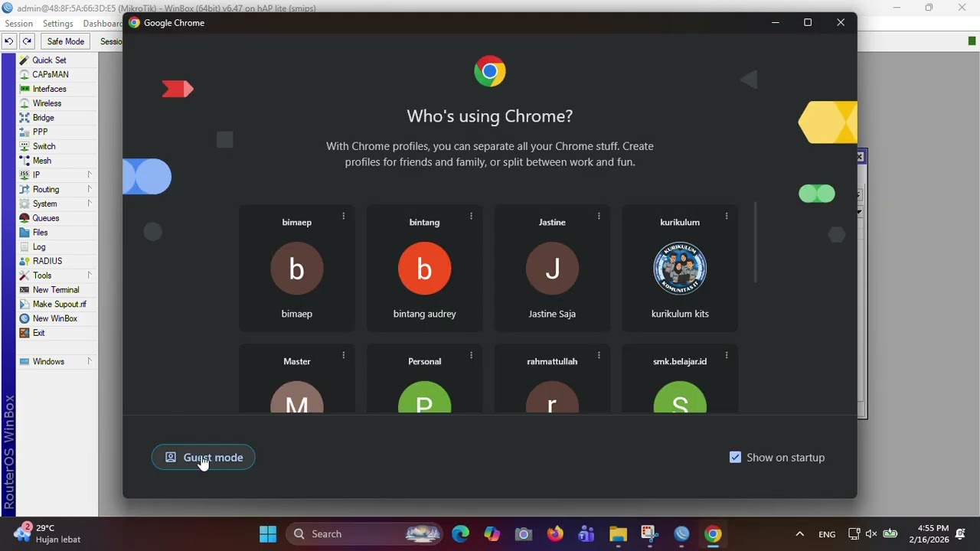Screen dimensions: 980x551
Task: Toggle Safe Mode in WinBox toolbar
Action: click(65, 41)
